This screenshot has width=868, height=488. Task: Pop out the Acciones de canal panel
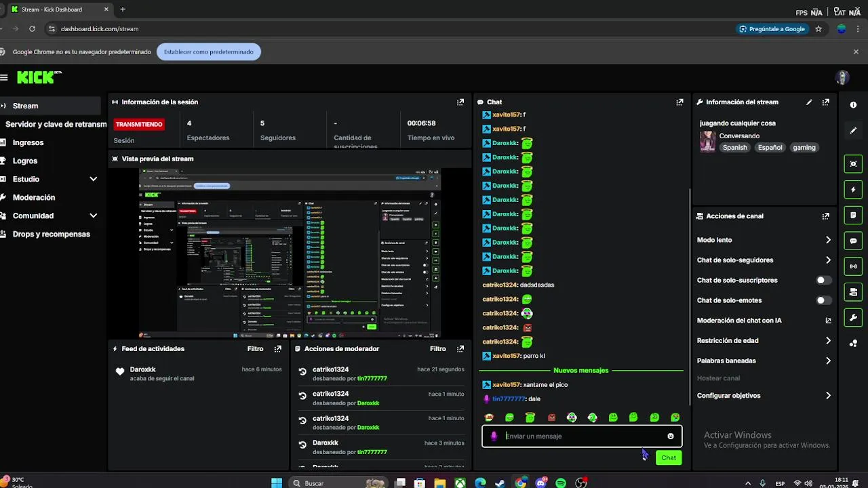[825, 216]
